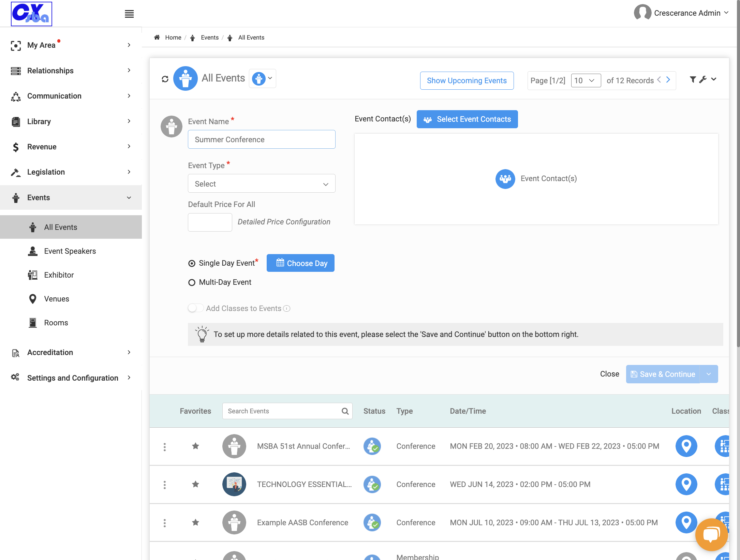Open row menu for TECHNOLOGY ESSENTIALS event
740x560 pixels.
165,485
